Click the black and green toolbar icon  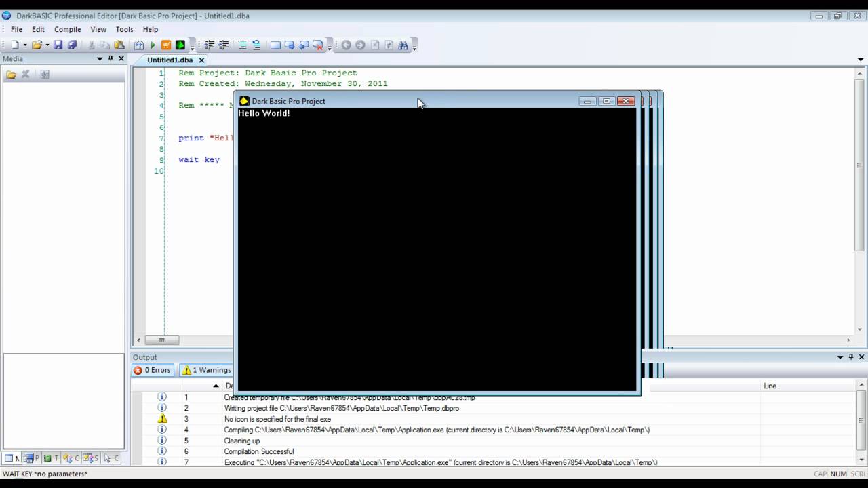(x=180, y=45)
